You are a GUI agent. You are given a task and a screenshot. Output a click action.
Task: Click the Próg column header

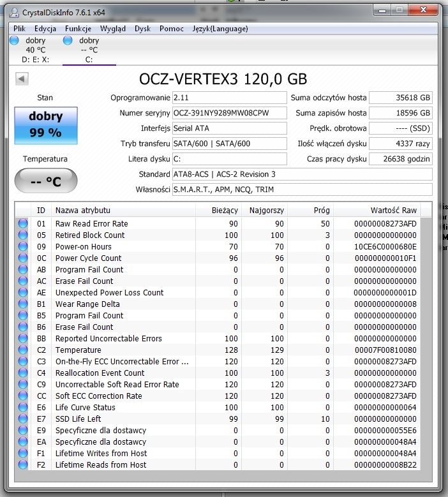310,210
